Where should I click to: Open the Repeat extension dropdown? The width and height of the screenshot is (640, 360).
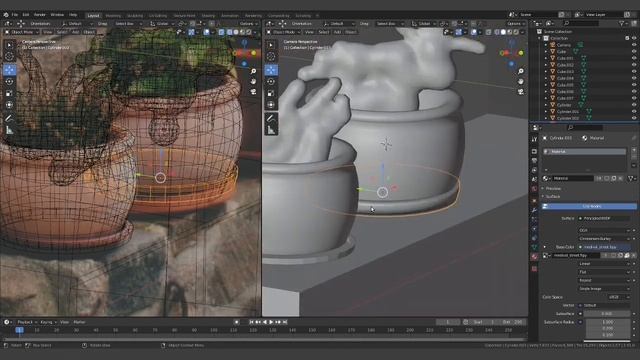click(604, 280)
